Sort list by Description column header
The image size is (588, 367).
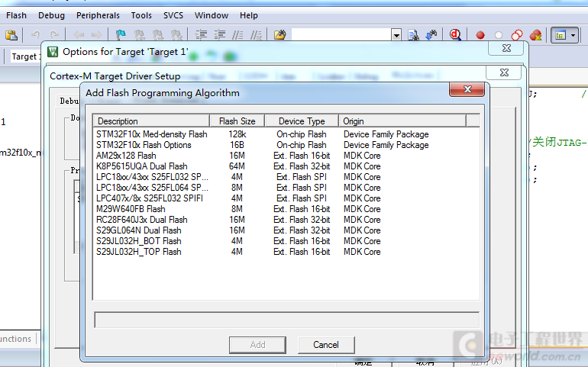(151, 121)
